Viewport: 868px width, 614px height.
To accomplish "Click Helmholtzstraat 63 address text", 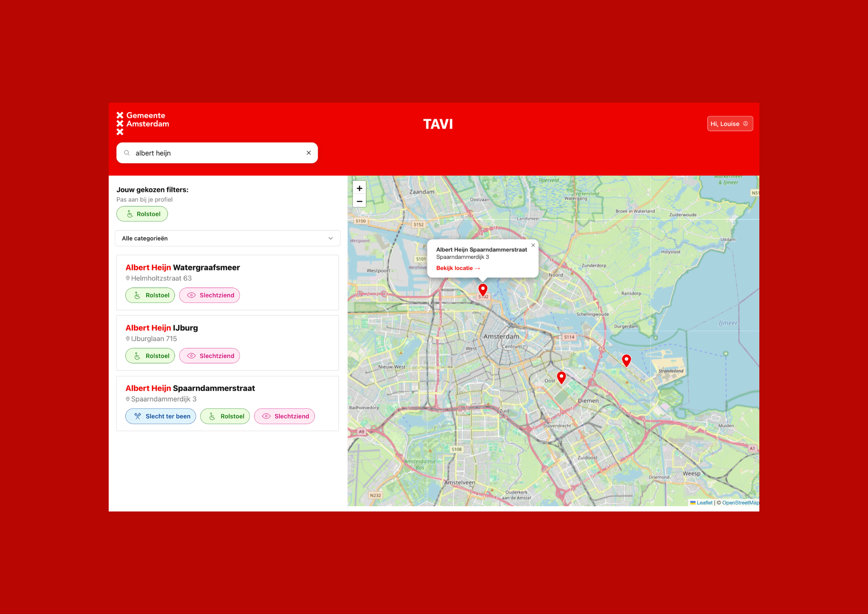I will [x=161, y=278].
